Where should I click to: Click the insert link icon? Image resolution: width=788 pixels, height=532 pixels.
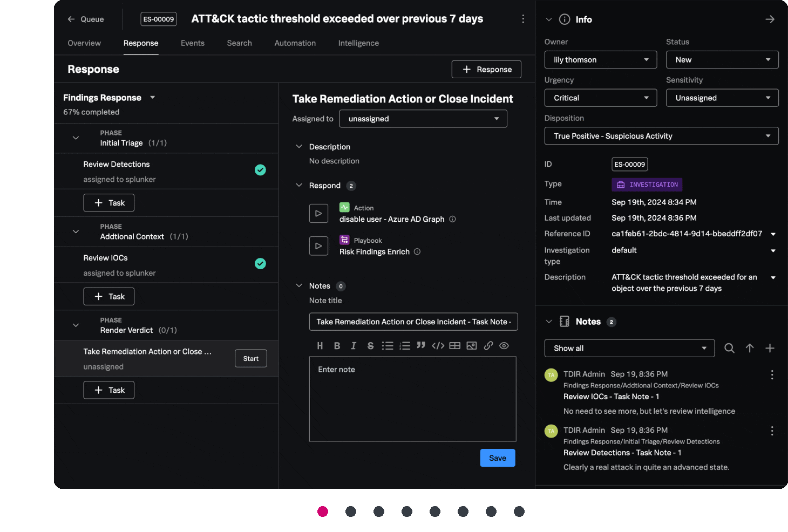488,346
